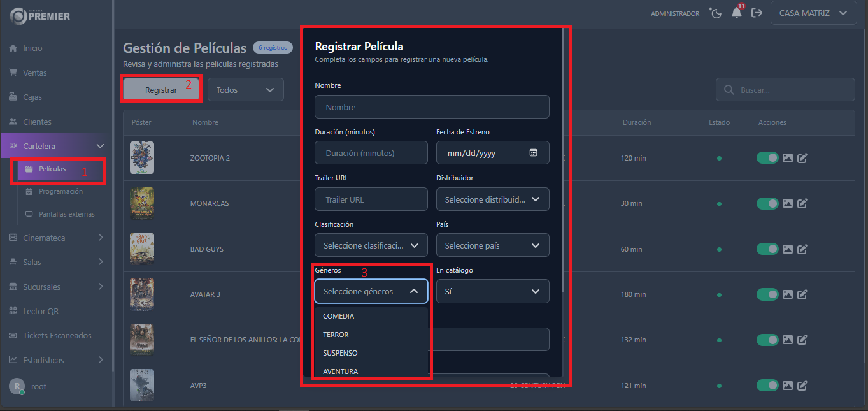This screenshot has height=411, width=868.
Task: Click edit icon for BAD GUYS
Action: pos(802,249)
